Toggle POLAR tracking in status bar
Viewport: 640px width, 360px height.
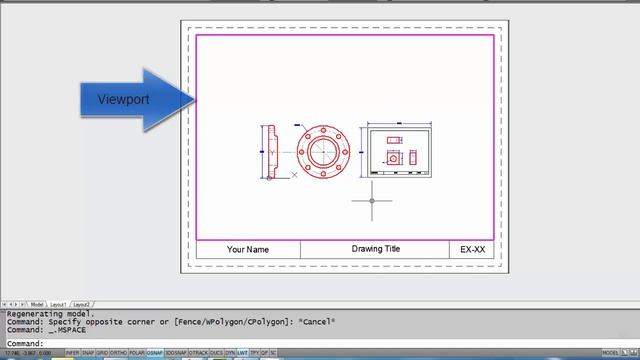pyautogui.click(x=137, y=353)
